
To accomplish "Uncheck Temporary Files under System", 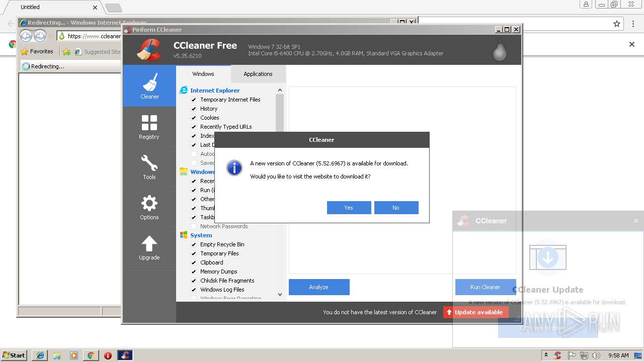I will (x=194, y=253).
